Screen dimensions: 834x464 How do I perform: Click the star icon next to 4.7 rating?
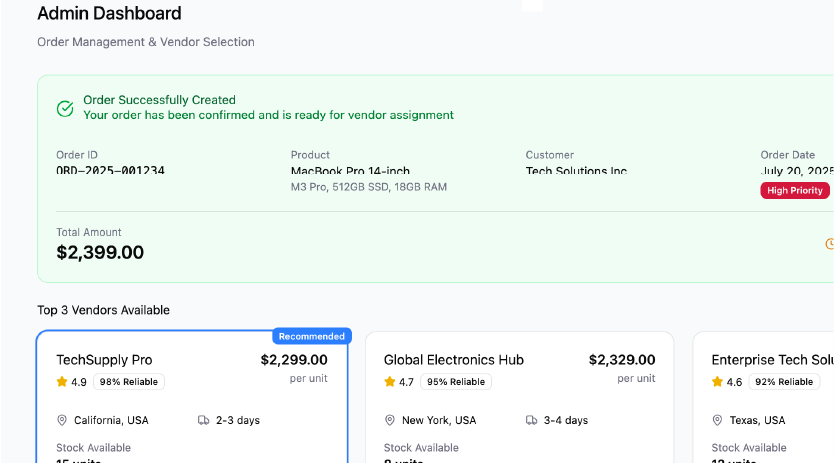[389, 382]
